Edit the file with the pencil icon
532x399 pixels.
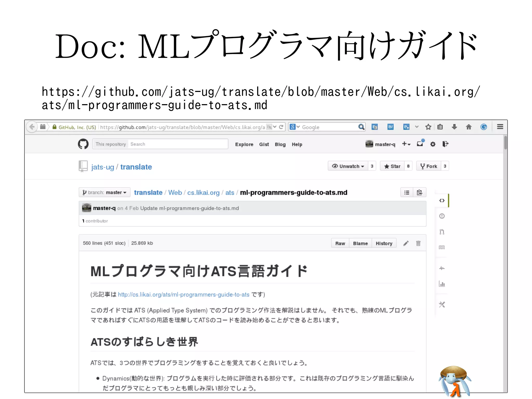pos(406,243)
